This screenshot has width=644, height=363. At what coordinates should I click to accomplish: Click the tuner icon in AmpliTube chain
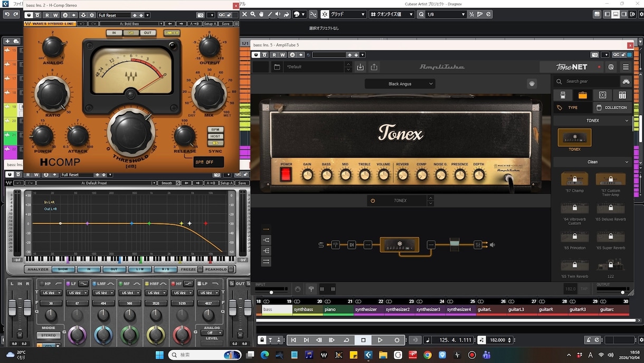[x=336, y=245]
